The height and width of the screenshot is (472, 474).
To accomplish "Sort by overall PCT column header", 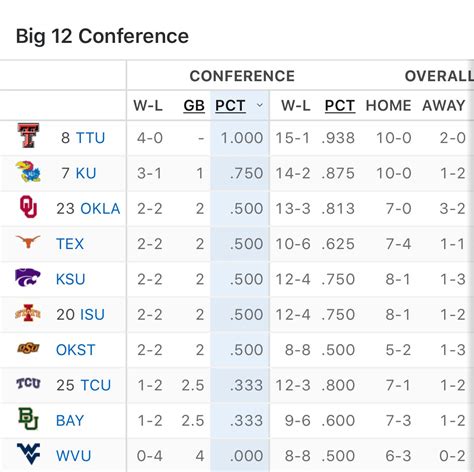I will tap(340, 106).
